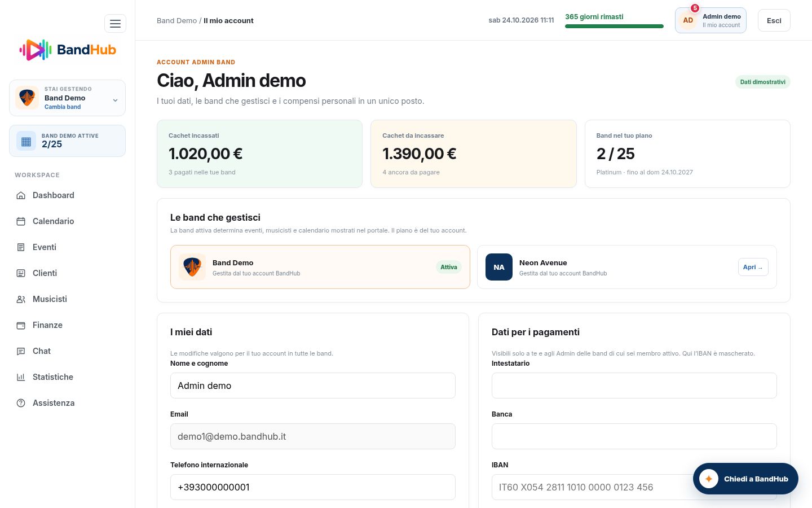Open the Dashboard section
Screen dimensions: 812x508
coord(68,195)
